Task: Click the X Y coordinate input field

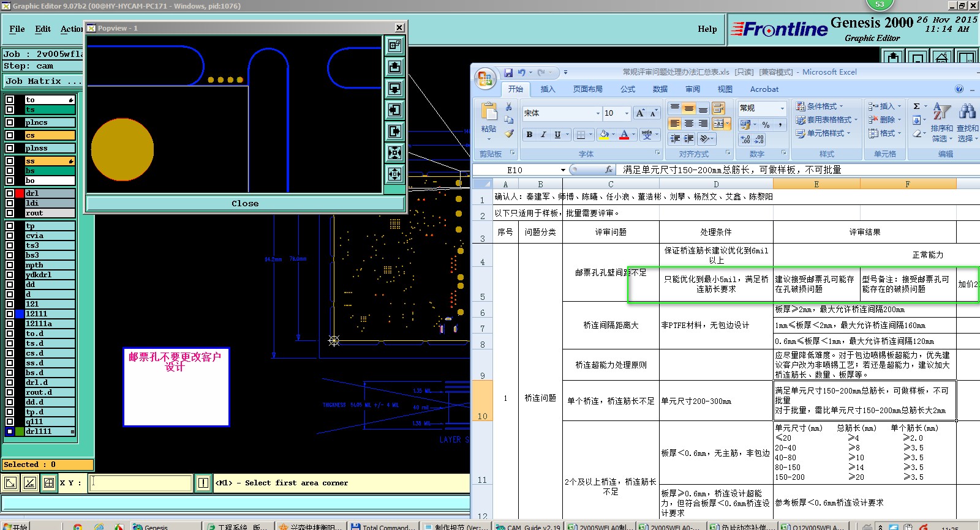Action: [141, 483]
